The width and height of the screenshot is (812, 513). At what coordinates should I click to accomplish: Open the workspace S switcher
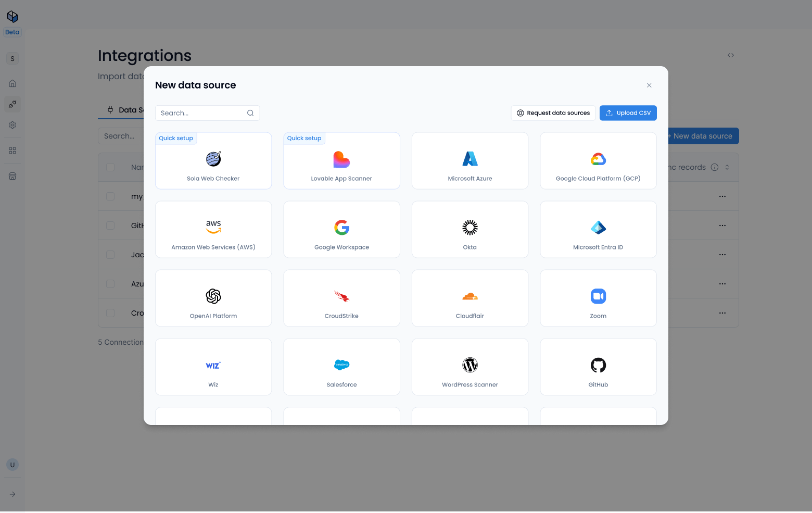12,59
